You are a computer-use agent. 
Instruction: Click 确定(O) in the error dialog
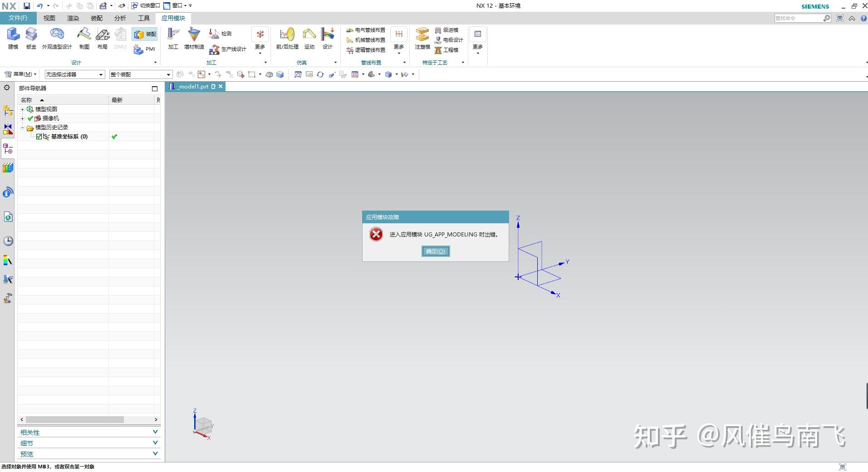[x=435, y=251]
